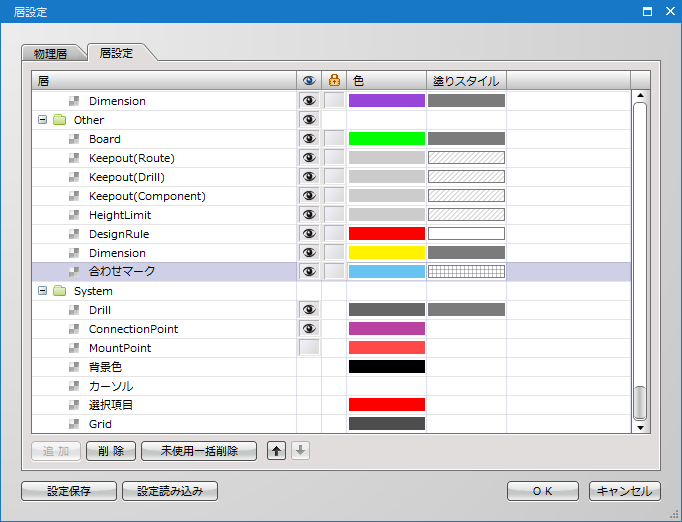The height and width of the screenshot is (522, 682).
Task: Click the scrollbar down arrow
Action: tap(640, 427)
